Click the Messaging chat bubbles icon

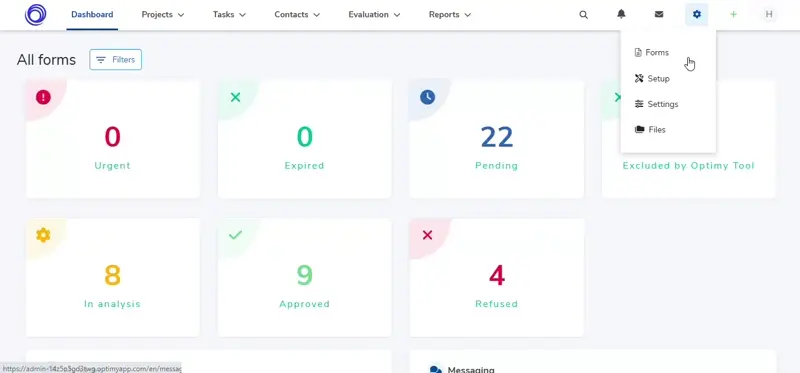coord(435,369)
